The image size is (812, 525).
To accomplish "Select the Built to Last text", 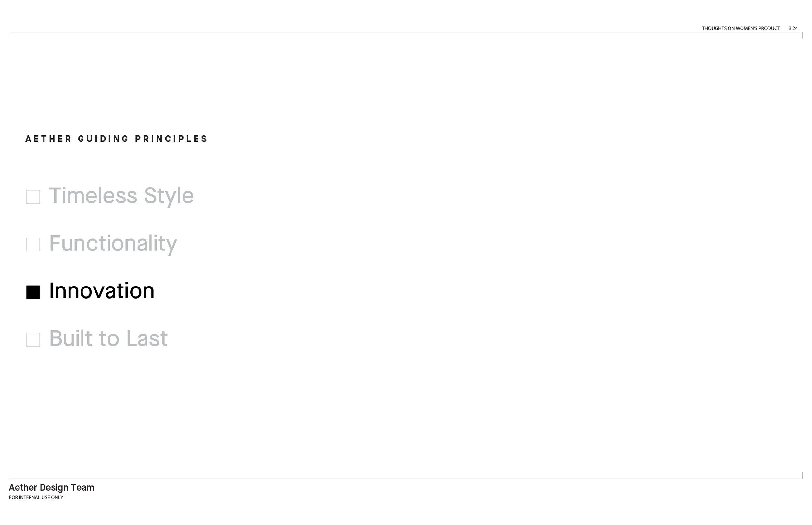I will [108, 338].
